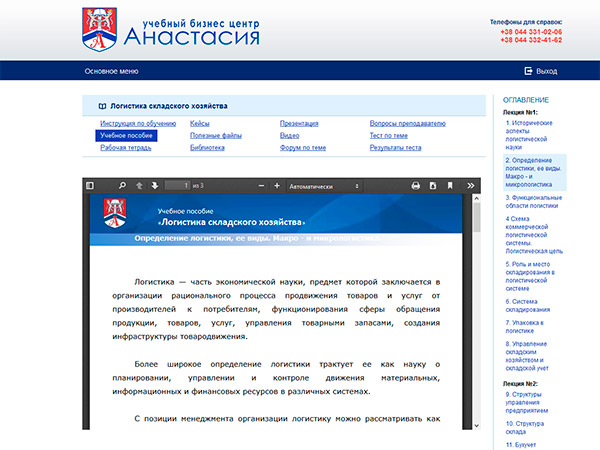Toggle the PDF viewer sidebar
Image resolution: width=600 pixels, height=450 pixels.
pos(90,186)
